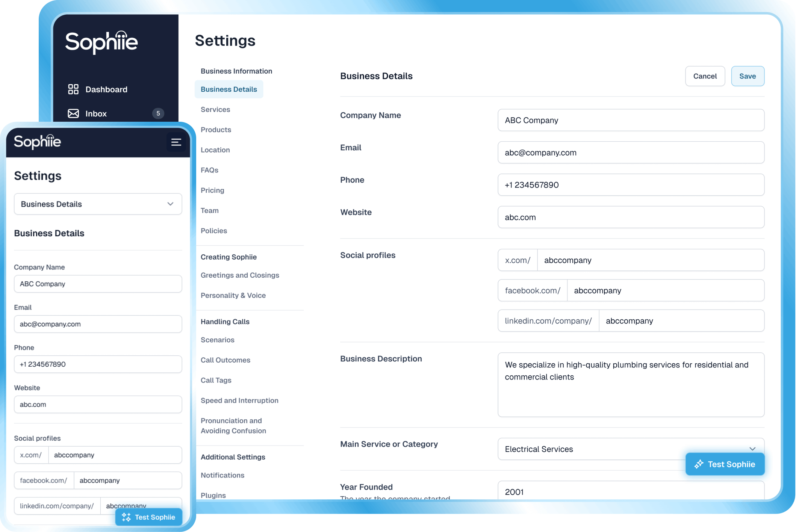Open the Notifications settings section
796x532 pixels.
click(x=222, y=476)
